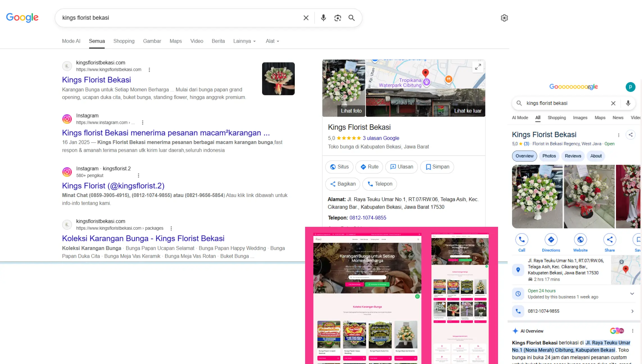Go to Google home via the desktop logo
The width and height of the screenshot is (642, 364).
point(22,17)
